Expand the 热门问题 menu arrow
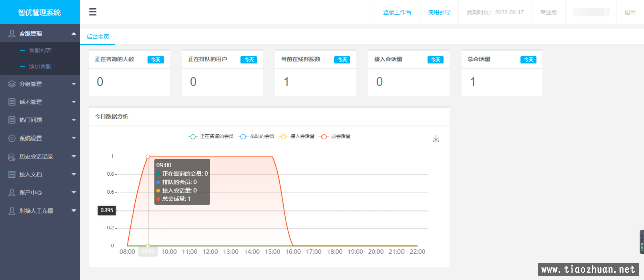Viewport: 644px width, 280px height. coord(74,120)
